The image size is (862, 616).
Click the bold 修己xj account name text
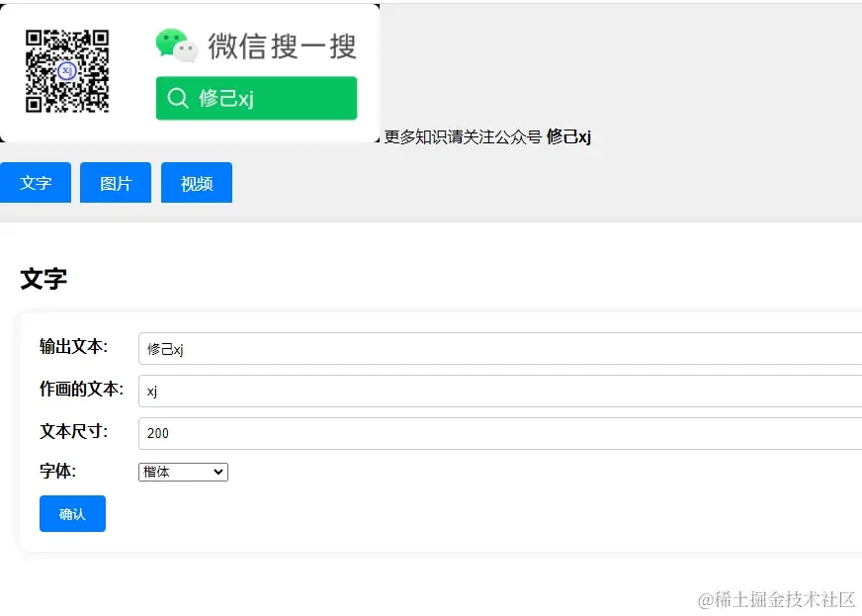(568, 136)
